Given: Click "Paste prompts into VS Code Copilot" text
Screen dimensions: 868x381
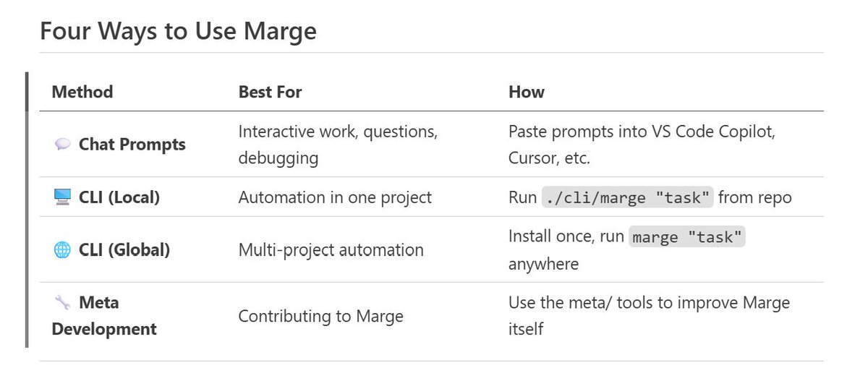Looking at the screenshot, I should [x=642, y=132].
